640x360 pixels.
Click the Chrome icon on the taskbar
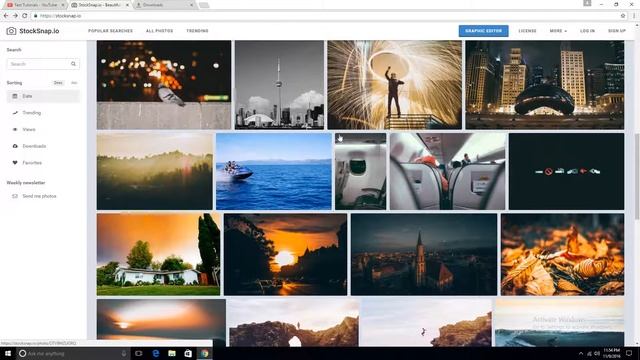click(x=204, y=353)
